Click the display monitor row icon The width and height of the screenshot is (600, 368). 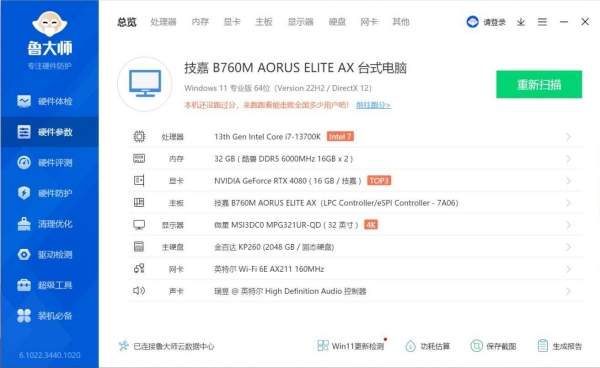pos(139,225)
